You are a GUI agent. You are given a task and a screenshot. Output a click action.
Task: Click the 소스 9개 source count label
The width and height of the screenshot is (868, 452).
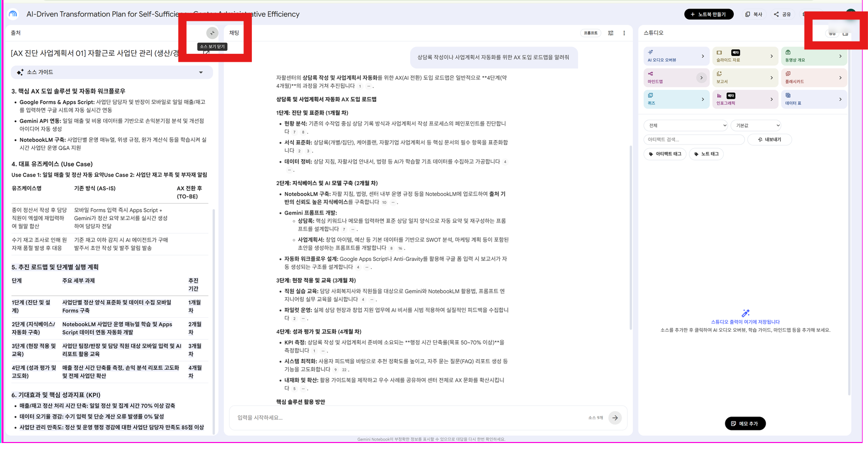[596, 418]
